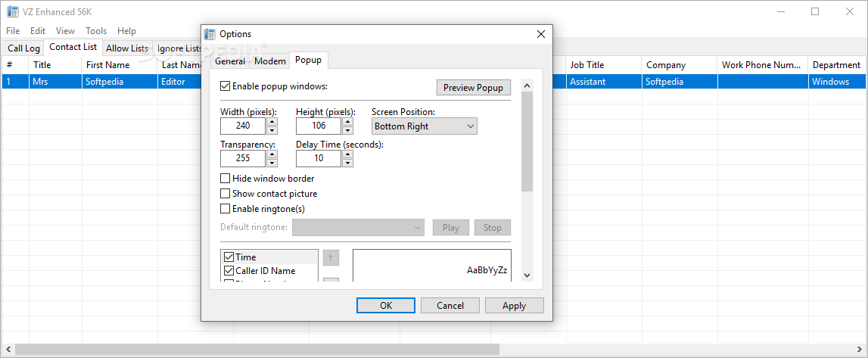Sort by the Department column header
This screenshot has height=358, width=868.
click(838, 65)
